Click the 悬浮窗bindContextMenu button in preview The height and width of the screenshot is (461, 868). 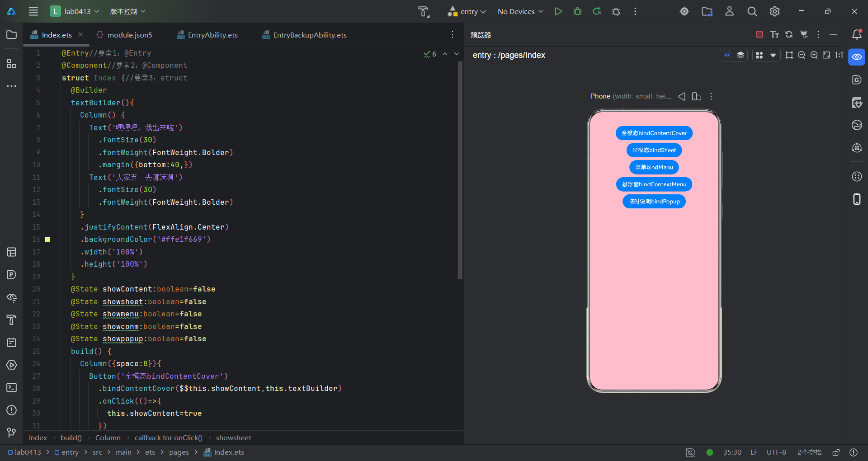[x=654, y=184]
